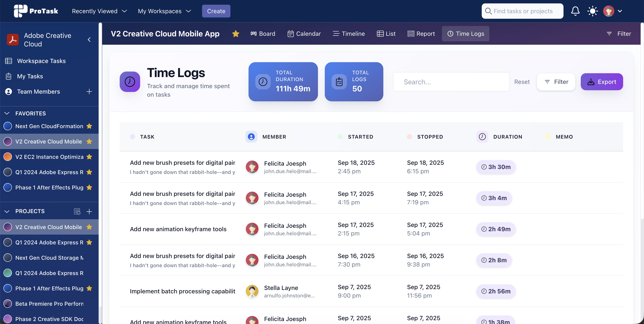Viewport: 644px width, 324px height.
Task: Switch to the Calendar tab
Action: click(x=304, y=34)
